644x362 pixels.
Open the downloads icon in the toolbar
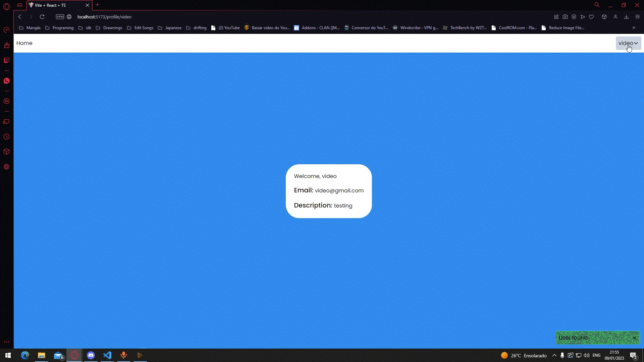click(x=626, y=17)
